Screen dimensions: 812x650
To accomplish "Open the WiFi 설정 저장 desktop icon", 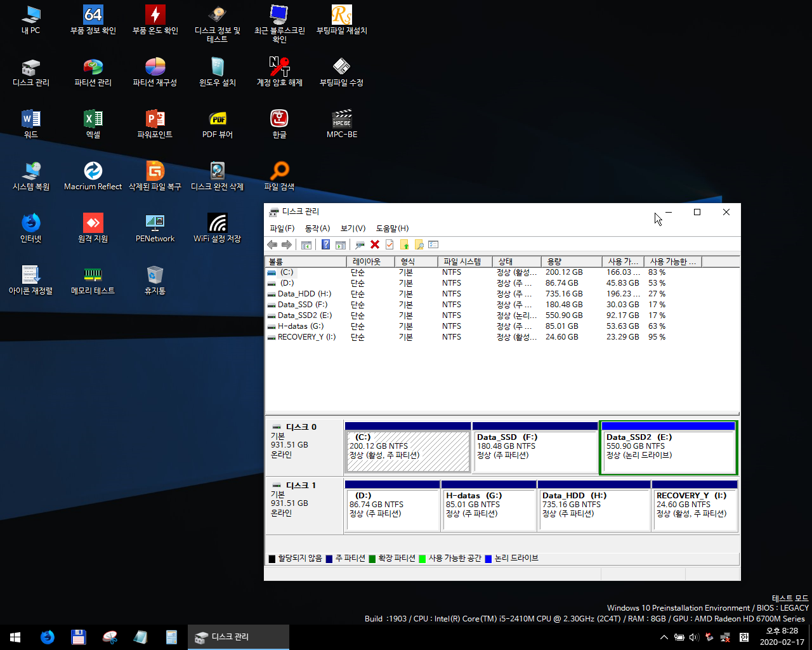I will [x=218, y=229].
